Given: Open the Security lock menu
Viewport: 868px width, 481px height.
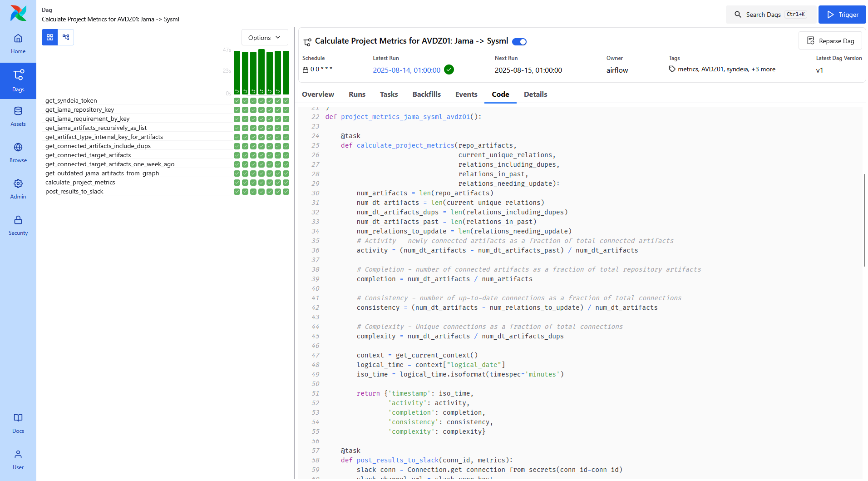Looking at the screenshot, I should tap(18, 226).
